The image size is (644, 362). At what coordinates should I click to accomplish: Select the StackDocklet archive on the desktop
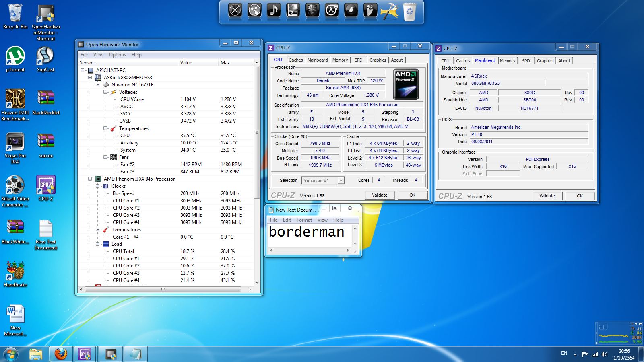pyautogui.click(x=46, y=102)
